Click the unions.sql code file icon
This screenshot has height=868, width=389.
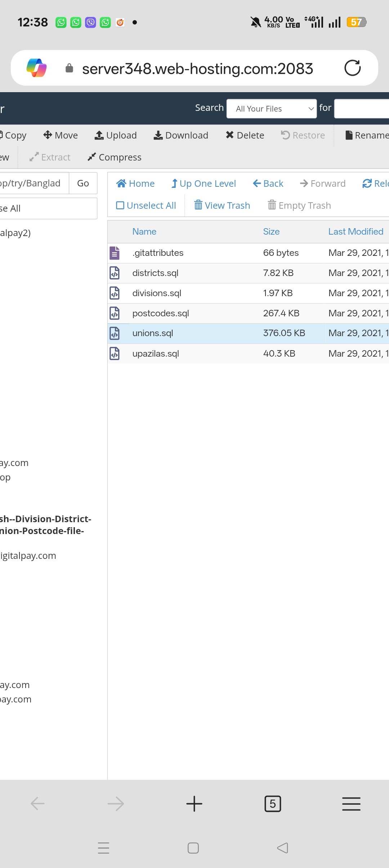click(x=115, y=334)
